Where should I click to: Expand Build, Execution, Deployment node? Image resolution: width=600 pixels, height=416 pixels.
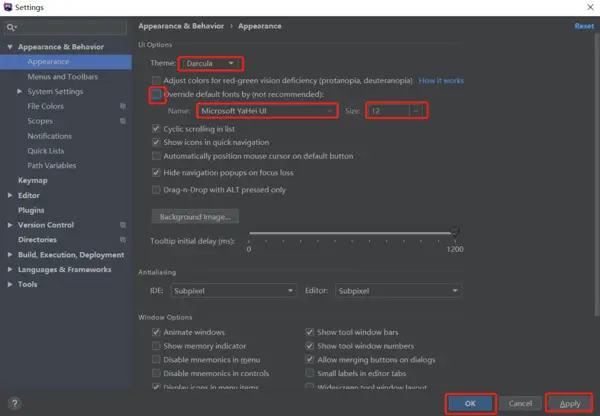pyautogui.click(x=10, y=254)
